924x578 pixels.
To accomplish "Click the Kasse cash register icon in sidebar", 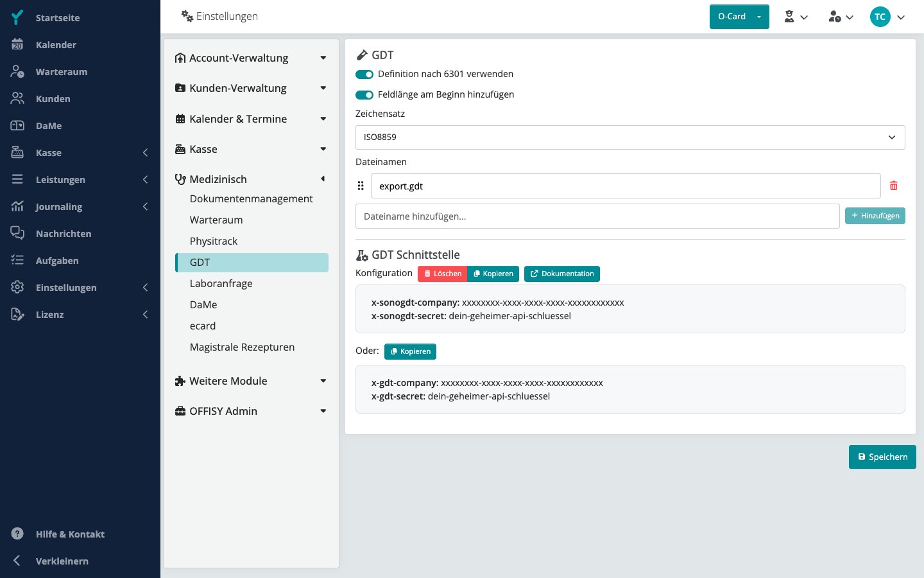I will click(x=17, y=152).
